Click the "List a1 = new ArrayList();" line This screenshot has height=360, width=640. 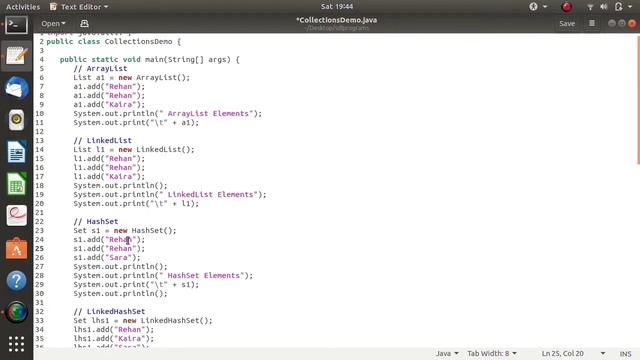[131, 78]
